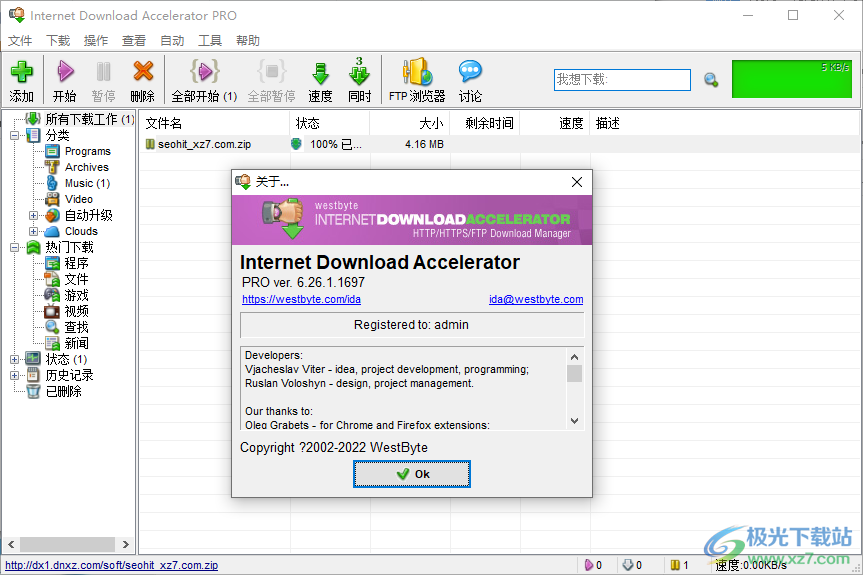The width and height of the screenshot is (863, 575).
Task: Open the 自动 menu
Action: [172, 41]
